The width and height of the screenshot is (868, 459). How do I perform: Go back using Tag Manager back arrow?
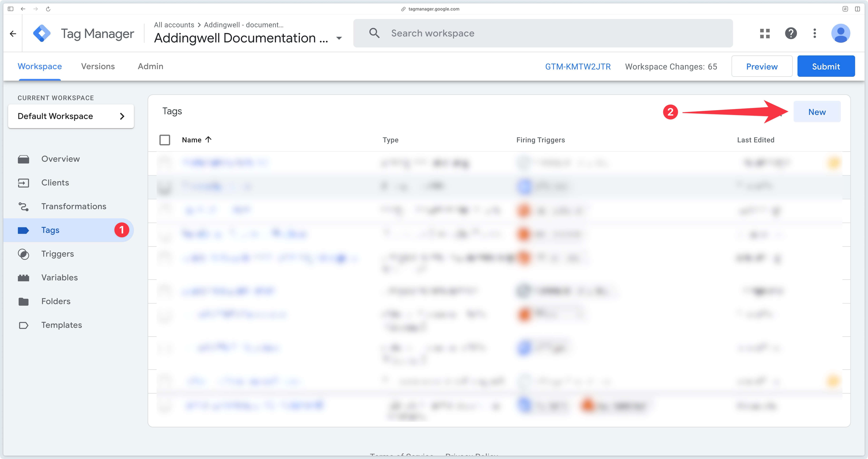13,33
